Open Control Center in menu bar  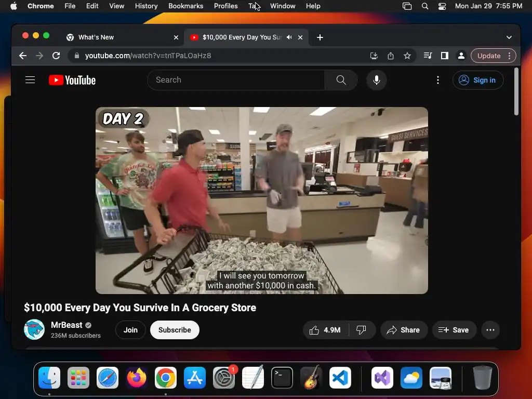point(442,6)
